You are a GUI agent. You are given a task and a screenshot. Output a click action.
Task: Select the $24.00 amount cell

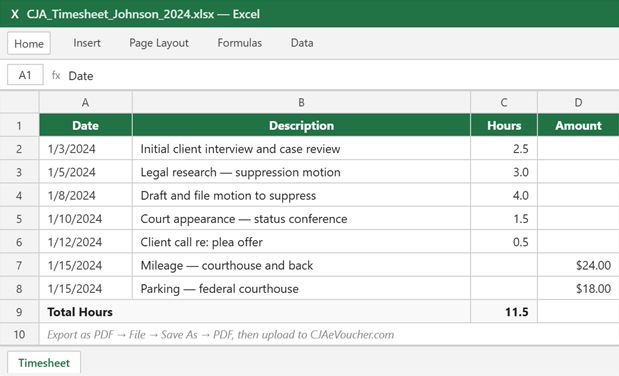click(x=578, y=265)
